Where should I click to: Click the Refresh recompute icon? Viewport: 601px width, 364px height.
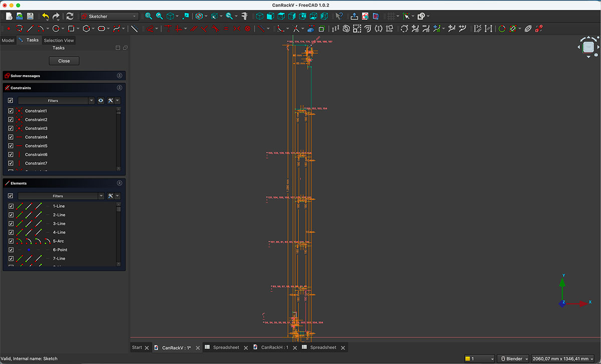pos(70,17)
